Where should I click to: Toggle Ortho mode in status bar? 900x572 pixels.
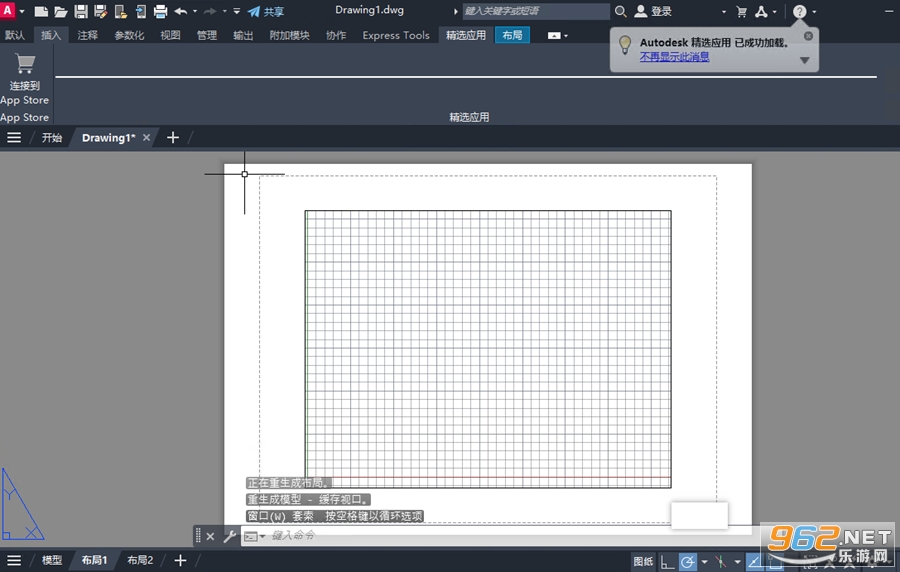pos(667,562)
